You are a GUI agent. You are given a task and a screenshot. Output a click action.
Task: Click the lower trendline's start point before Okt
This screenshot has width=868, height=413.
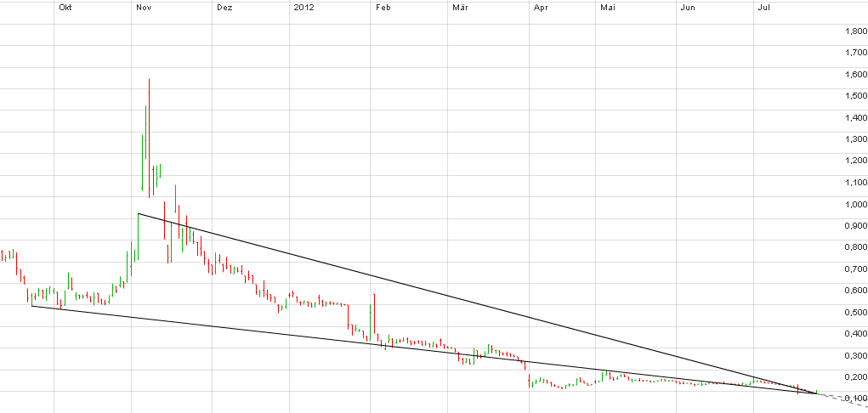click(32, 306)
